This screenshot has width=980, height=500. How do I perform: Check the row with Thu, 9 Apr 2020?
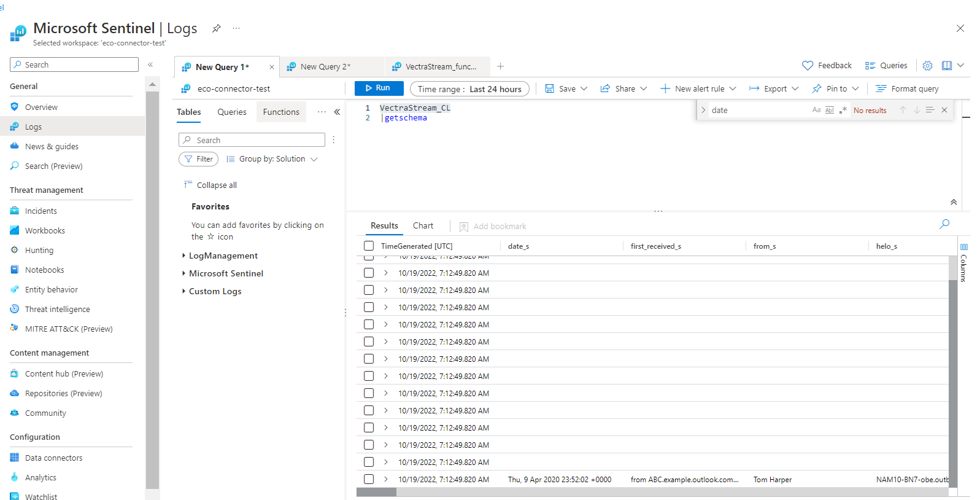coord(369,479)
